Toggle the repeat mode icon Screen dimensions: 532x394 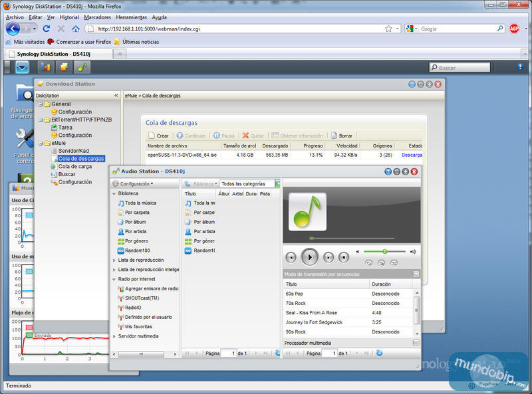[x=369, y=263]
